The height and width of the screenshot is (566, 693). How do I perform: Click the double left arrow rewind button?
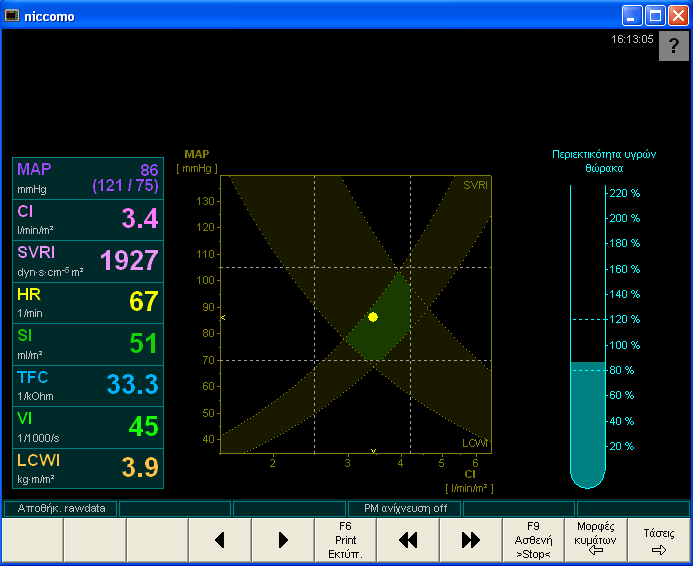pos(408,539)
